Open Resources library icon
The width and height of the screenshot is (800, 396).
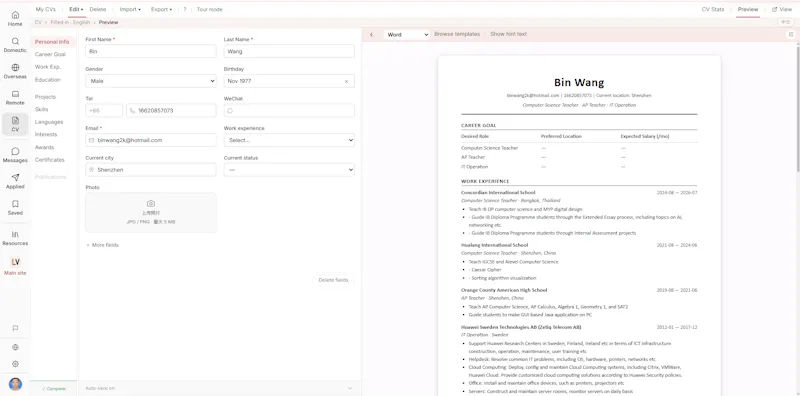(x=15, y=238)
